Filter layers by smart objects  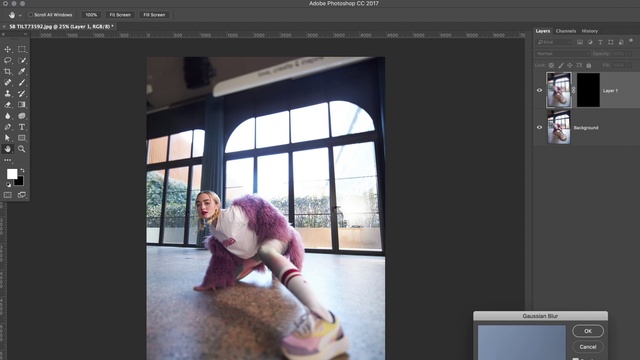tap(621, 42)
